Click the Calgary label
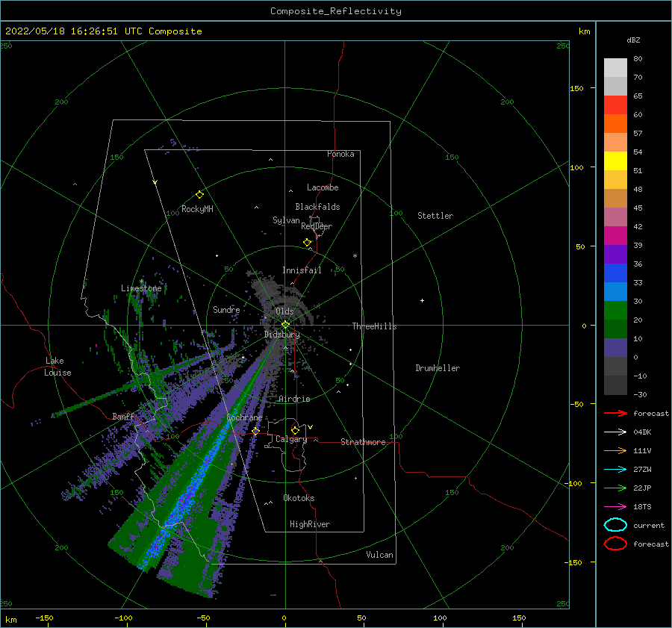 point(291,439)
